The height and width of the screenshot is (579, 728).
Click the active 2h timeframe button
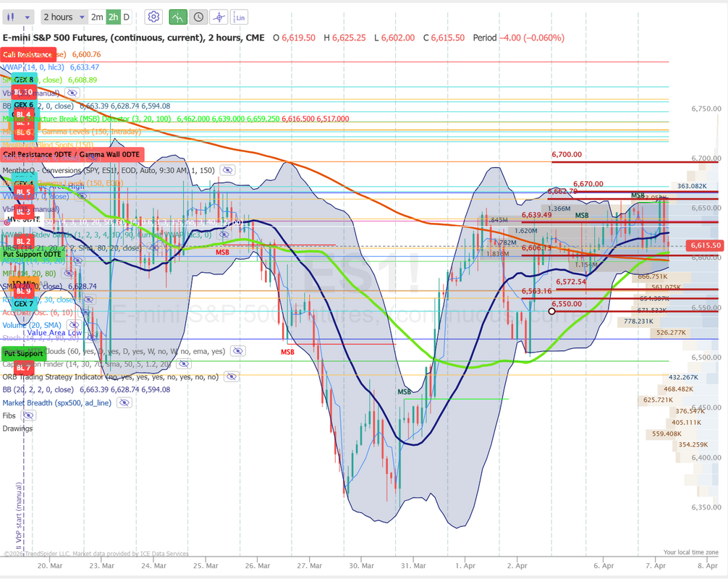(113, 17)
